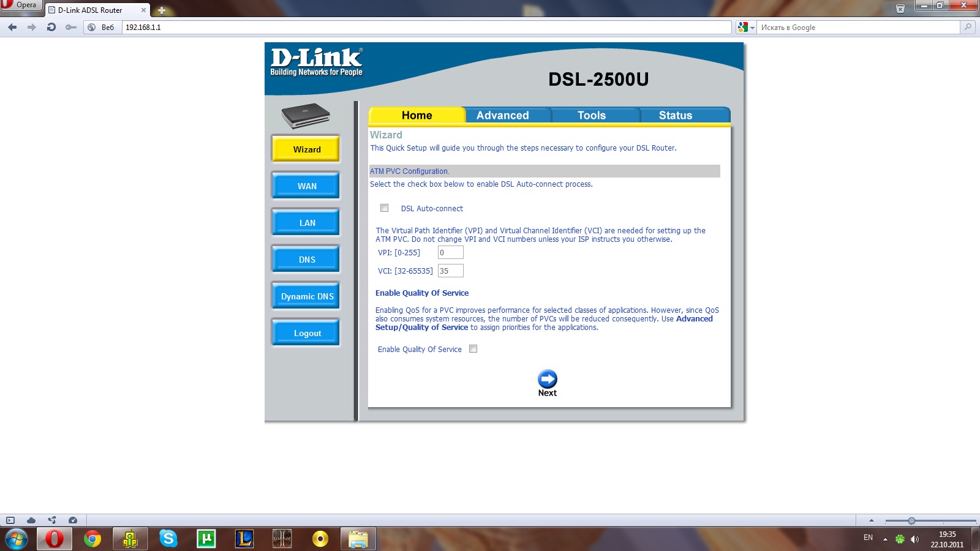Click the blue Next arrow icon

548,378
